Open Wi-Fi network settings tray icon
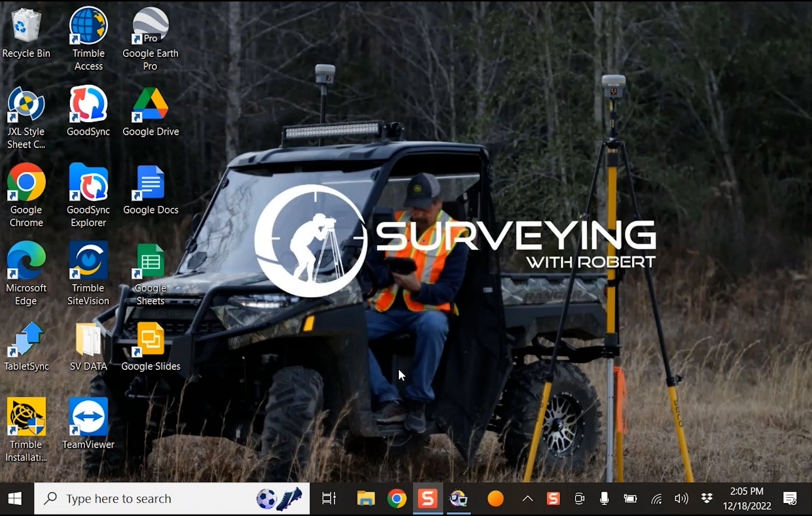This screenshot has height=516, width=812. click(x=657, y=499)
